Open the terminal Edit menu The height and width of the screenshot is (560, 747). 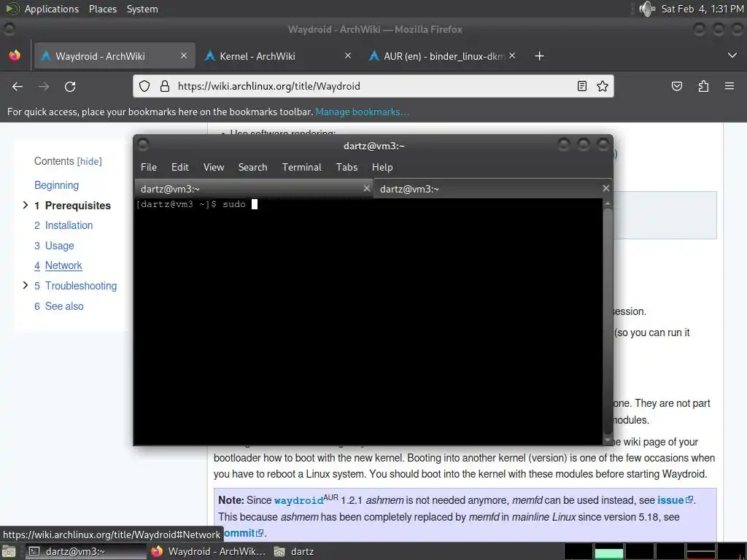(x=180, y=167)
